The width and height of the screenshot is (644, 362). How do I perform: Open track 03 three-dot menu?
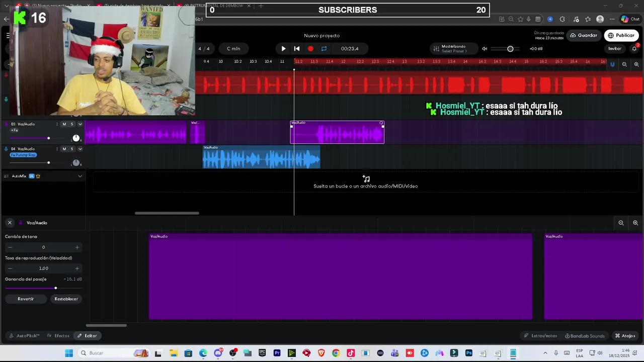point(57,124)
